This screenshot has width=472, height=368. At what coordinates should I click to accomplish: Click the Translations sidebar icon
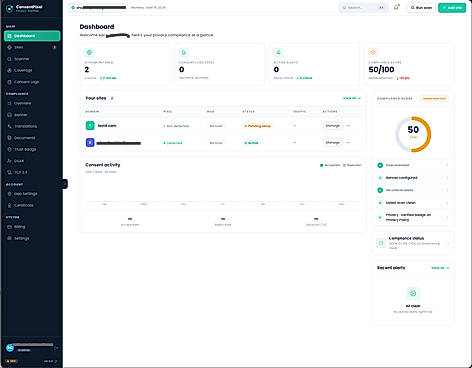pyautogui.click(x=10, y=126)
